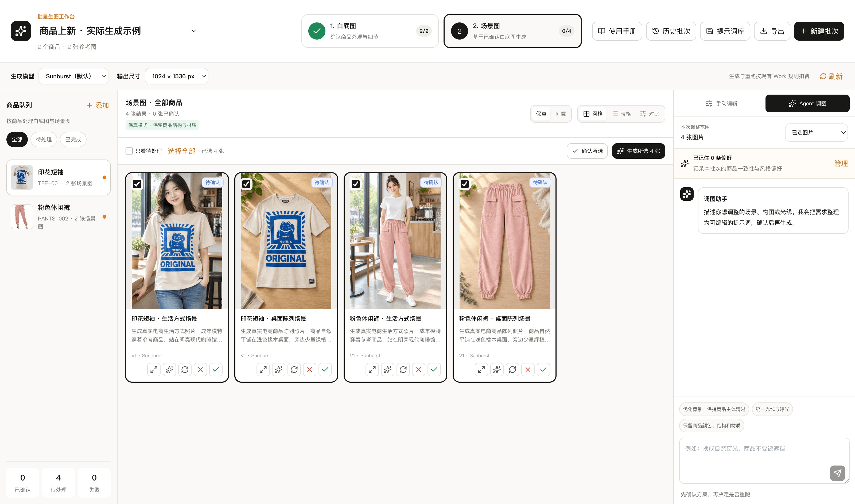The height and width of the screenshot is (504, 855).
Task: Switch to 对比 compare view
Action: (650, 114)
